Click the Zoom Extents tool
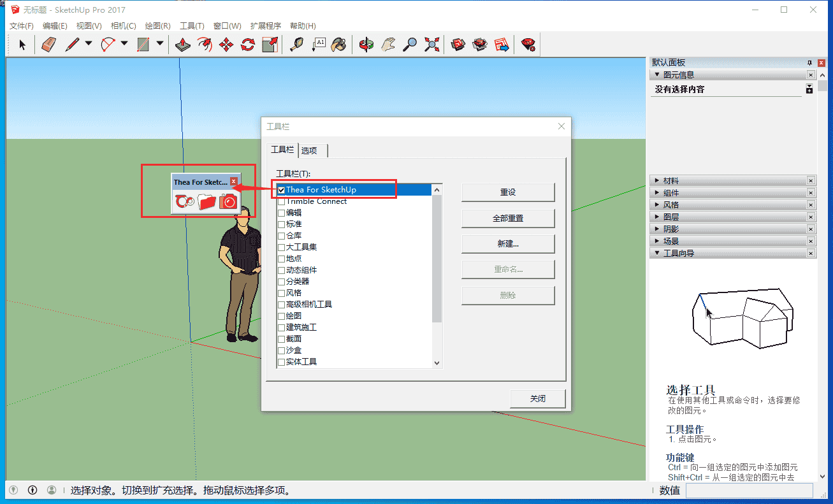This screenshot has height=504, width=833. pos(431,45)
